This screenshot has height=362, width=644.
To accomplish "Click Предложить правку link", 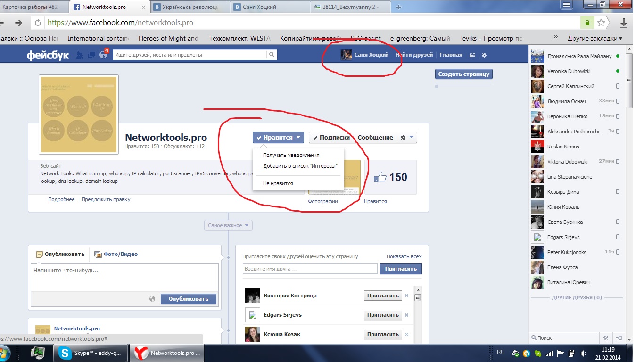I will [x=106, y=199].
